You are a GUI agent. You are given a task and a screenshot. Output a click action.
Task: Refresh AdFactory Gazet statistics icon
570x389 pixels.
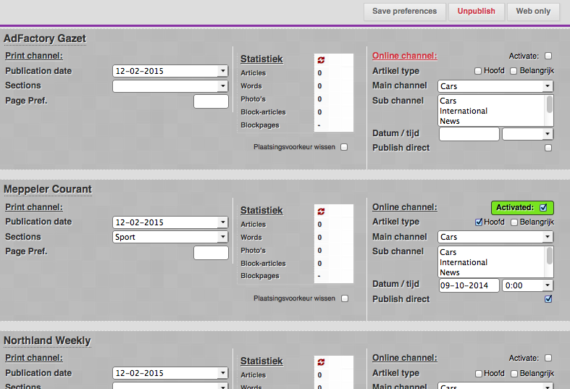point(321,60)
